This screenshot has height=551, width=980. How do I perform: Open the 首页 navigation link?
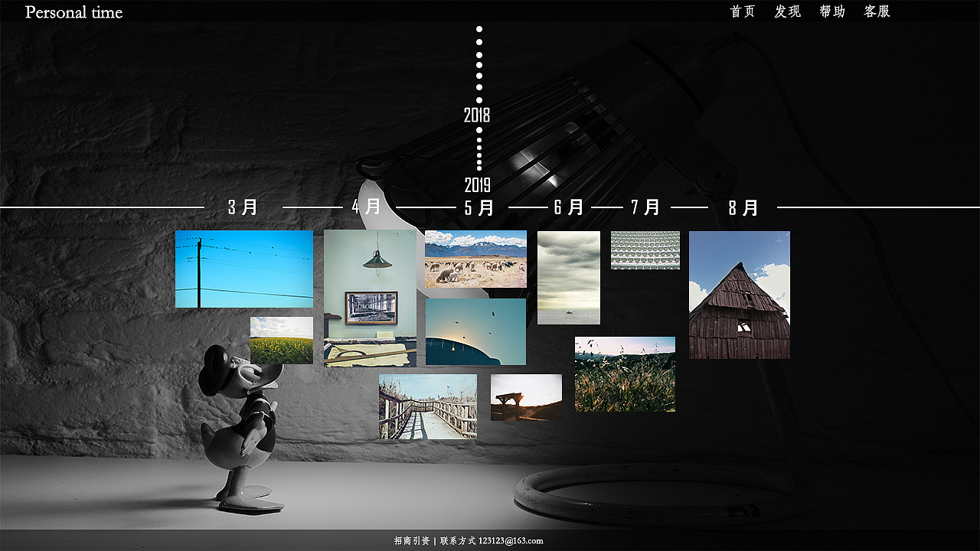click(742, 11)
